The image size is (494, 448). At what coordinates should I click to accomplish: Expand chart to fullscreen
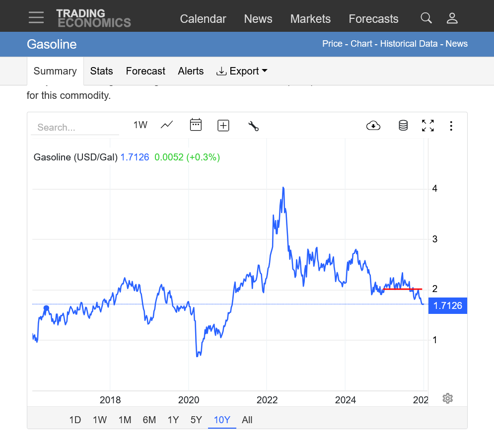427,126
